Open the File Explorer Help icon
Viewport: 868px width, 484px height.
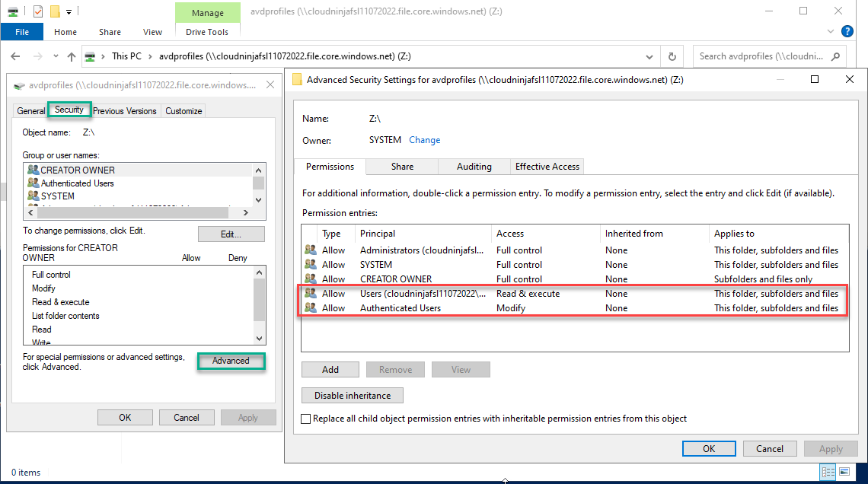click(847, 31)
